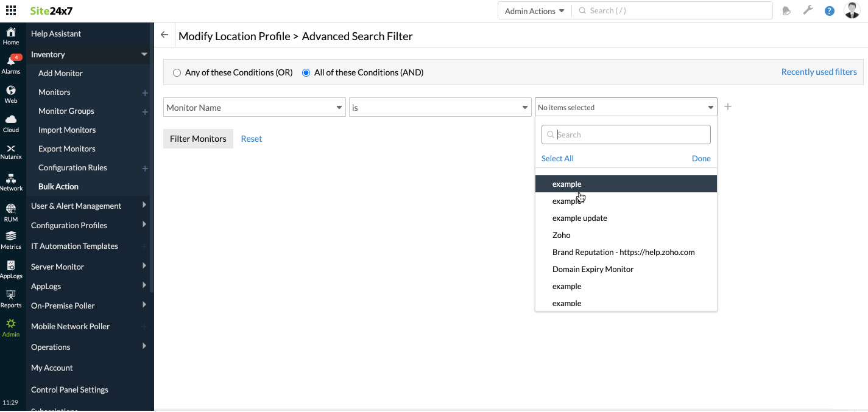Click the Nutanix sidebar icon
This screenshot has width=868, height=412.
click(11, 152)
